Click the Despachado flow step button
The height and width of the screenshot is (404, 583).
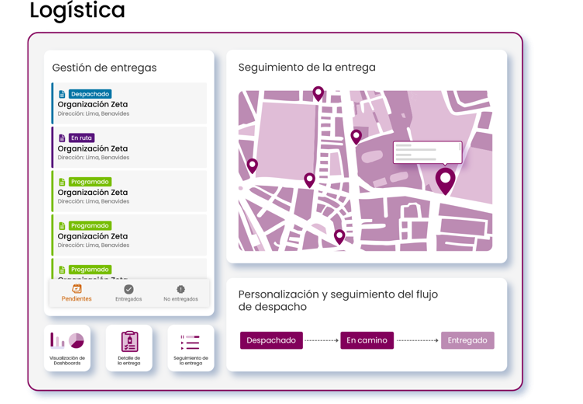pyautogui.click(x=271, y=340)
